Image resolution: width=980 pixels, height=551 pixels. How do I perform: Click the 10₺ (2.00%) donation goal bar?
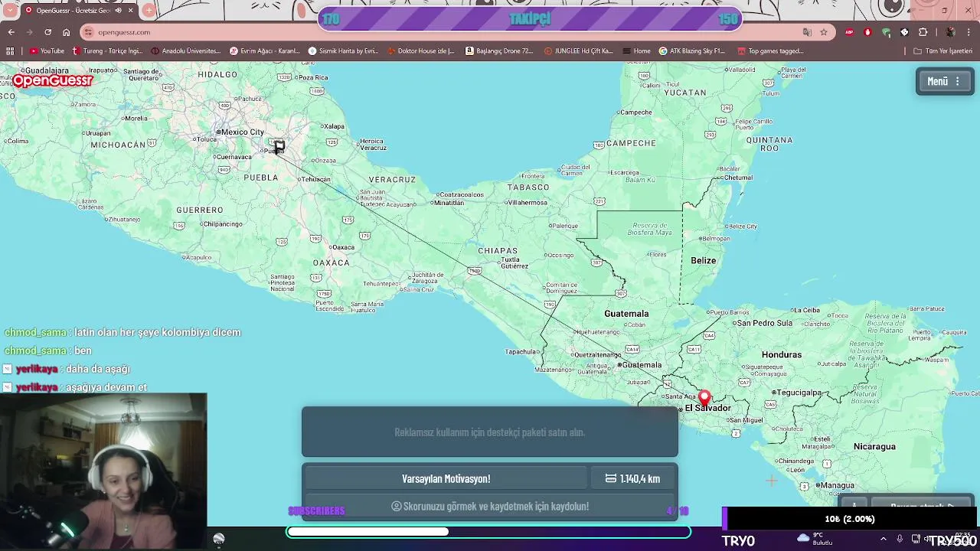pos(850,519)
